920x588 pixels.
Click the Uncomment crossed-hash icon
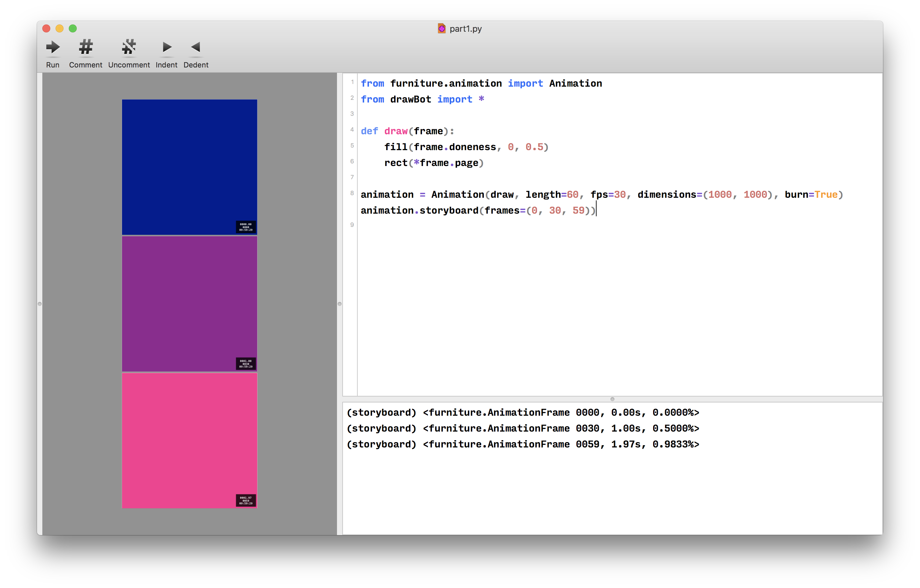tap(129, 47)
